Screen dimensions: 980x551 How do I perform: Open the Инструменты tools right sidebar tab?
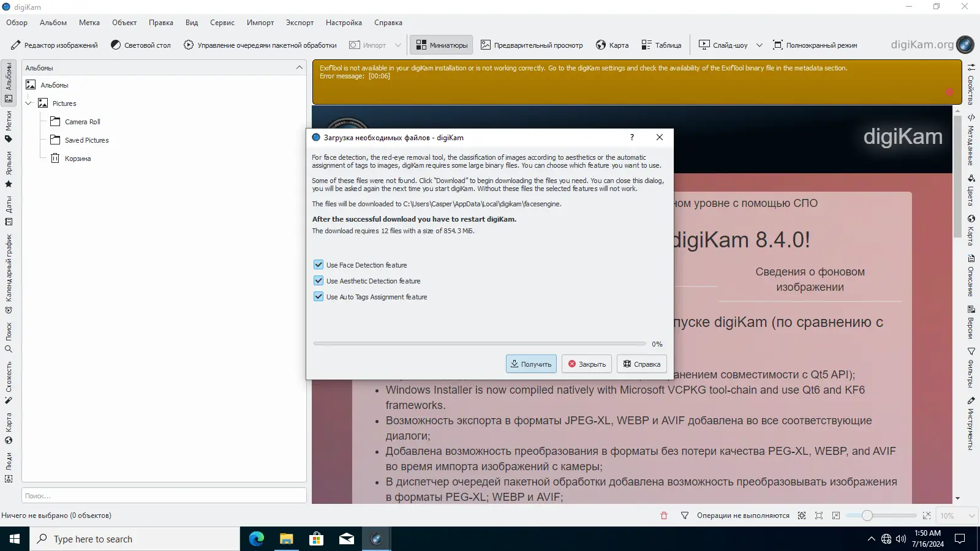pyautogui.click(x=971, y=424)
